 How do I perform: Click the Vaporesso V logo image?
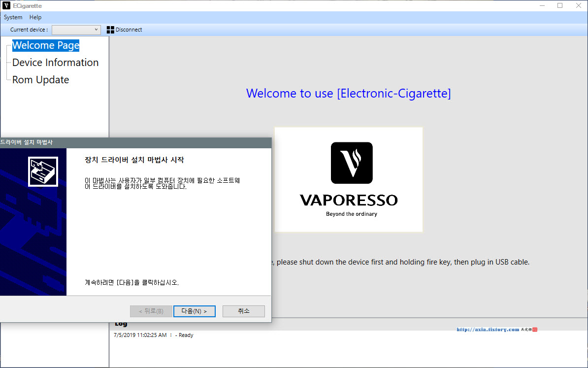pyautogui.click(x=352, y=163)
